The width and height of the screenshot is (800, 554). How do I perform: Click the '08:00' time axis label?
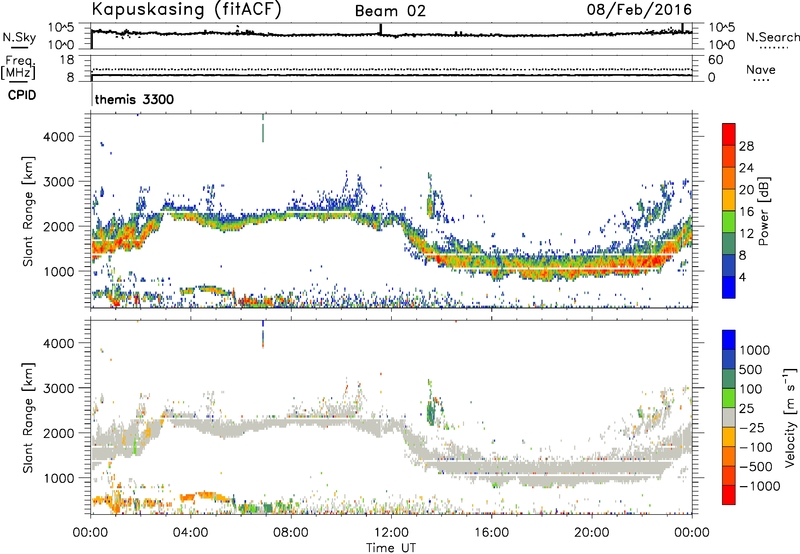click(291, 533)
